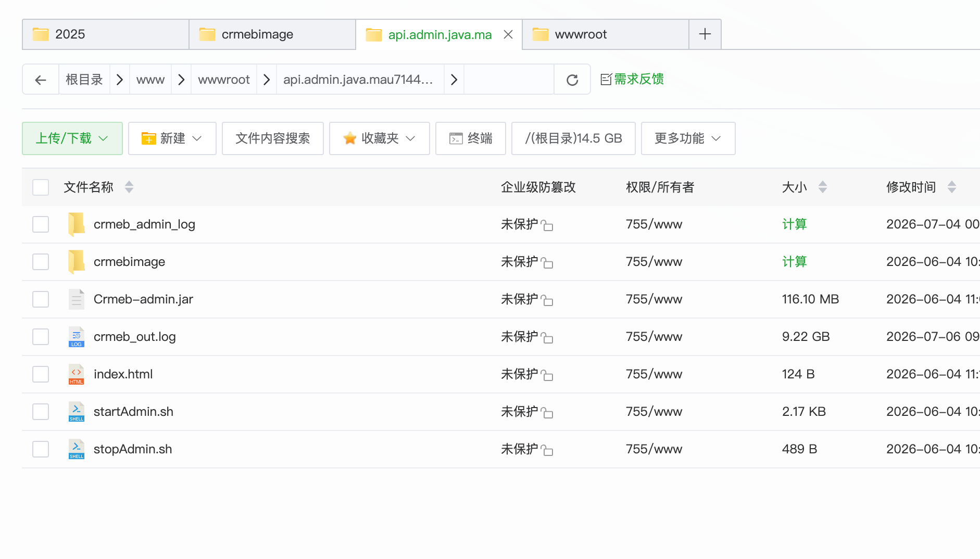The height and width of the screenshot is (559, 980).
Task: Expand the 更多功能 dropdown menu
Action: tap(688, 138)
